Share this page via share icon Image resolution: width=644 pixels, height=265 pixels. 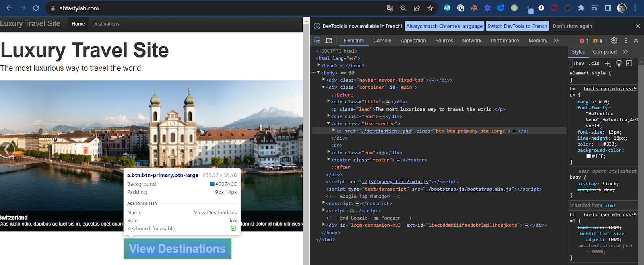click(x=417, y=8)
